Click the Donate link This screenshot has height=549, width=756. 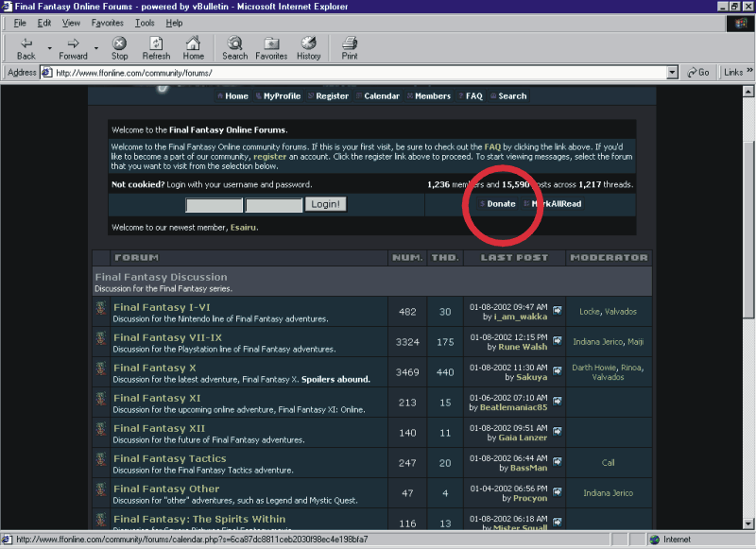[x=497, y=203]
